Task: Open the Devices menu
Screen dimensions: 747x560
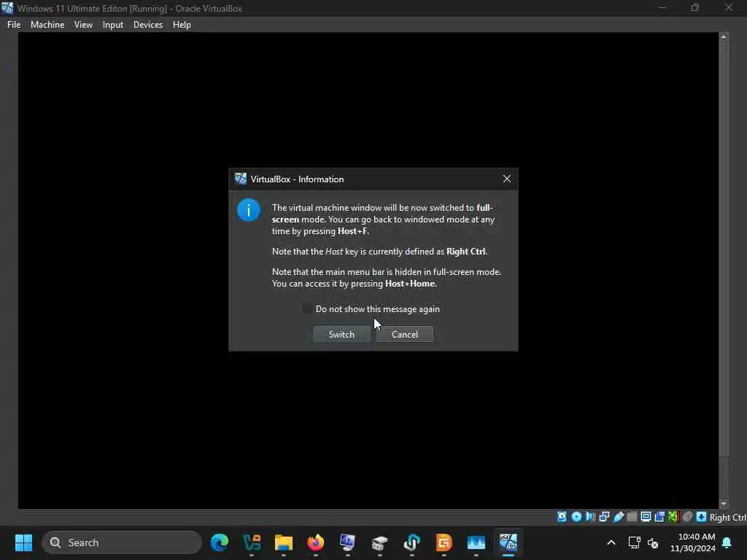Action: tap(147, 25)
